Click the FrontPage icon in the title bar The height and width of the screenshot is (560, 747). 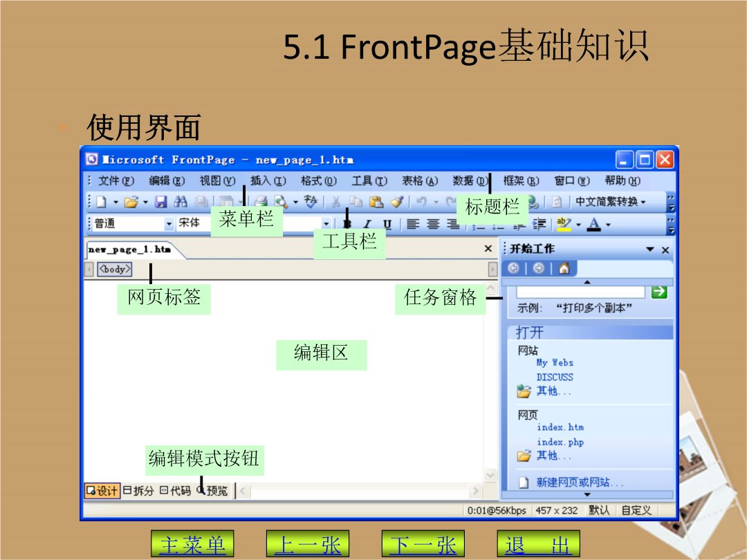coord(92,159)
